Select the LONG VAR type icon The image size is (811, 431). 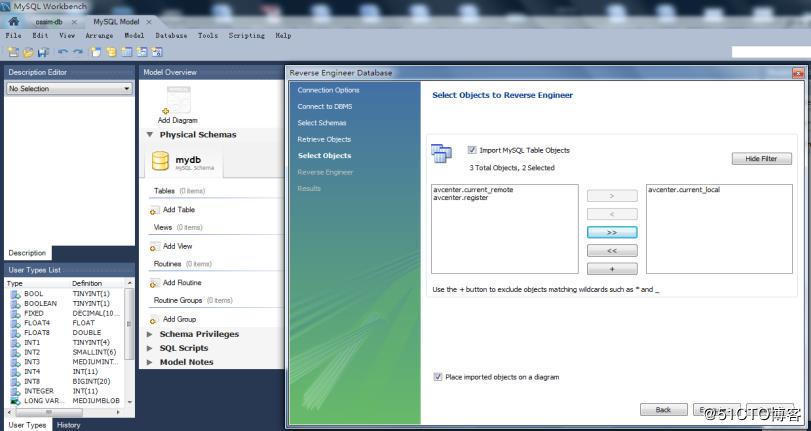(16, 401)
